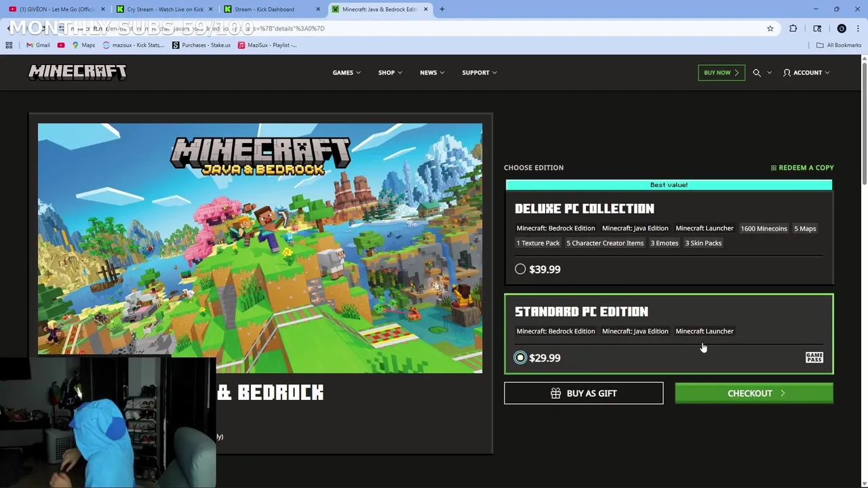The height and width of the screenshot is (488, 868).
Task: Expand the News dropdown menu
Action: (432, 73)
